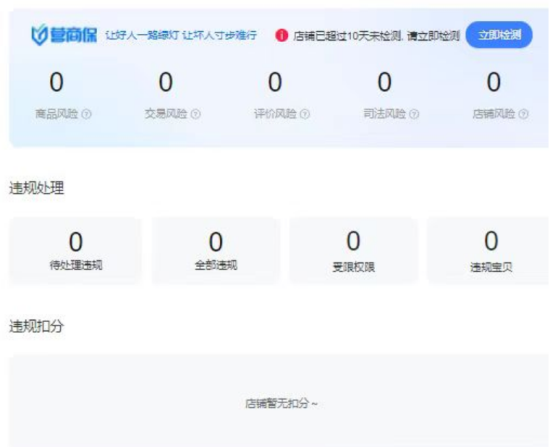The height and width of the screenshot is (447, 550).
Task: Open help icon next to 评价风险
Action: point(305,114)
